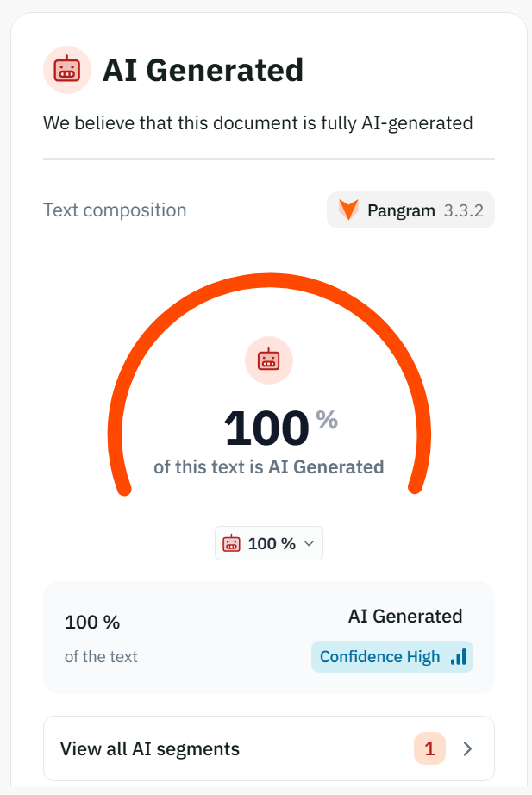Image resolution: width=532 pixels, height=795 pixels.
Task: Click the confidence bar-chart icon
Action: coord(459,656)
